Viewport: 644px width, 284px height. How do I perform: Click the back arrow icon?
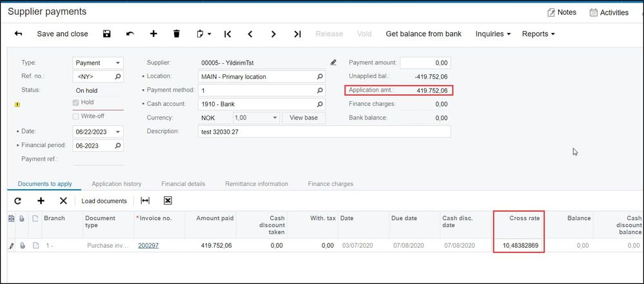[18, 34]
